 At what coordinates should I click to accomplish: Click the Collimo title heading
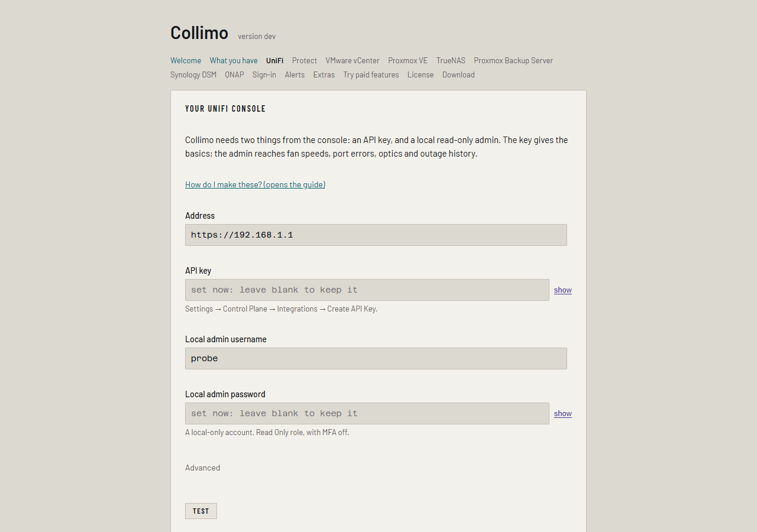click(199, 33)
